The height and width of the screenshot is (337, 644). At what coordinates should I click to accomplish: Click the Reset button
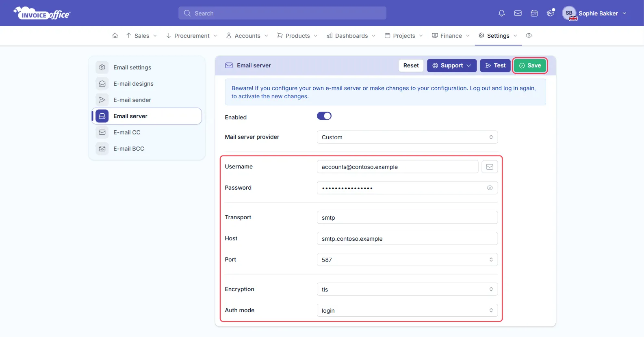[x=411, y=66]
